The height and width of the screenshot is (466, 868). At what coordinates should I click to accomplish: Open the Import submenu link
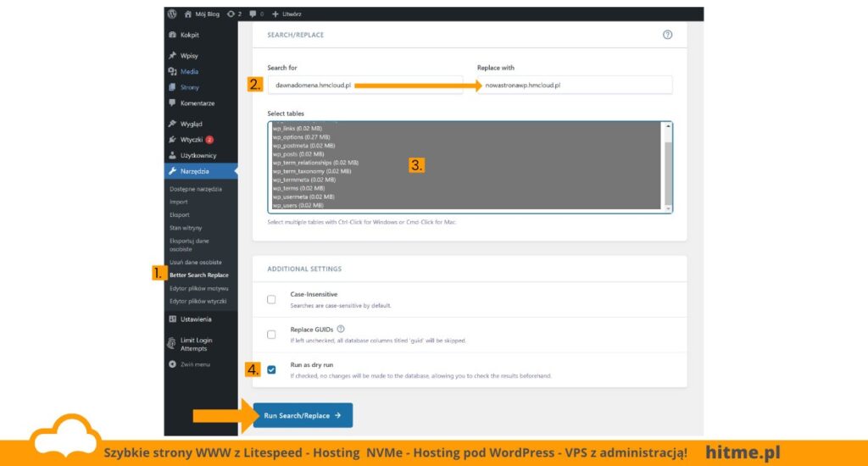click(x=178, y=202)
